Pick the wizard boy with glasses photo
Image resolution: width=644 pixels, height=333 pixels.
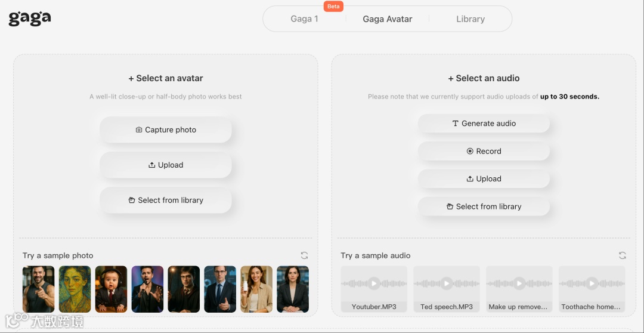(184, 289)
